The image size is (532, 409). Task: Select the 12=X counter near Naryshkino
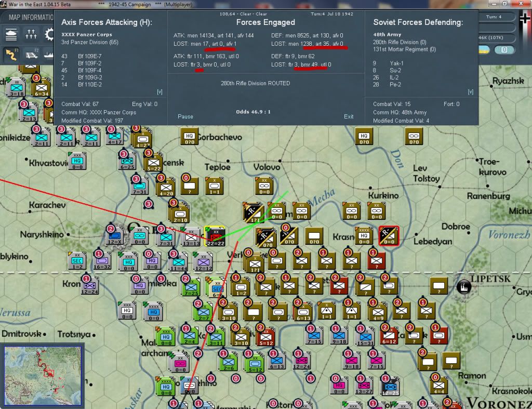click(115, 235)
